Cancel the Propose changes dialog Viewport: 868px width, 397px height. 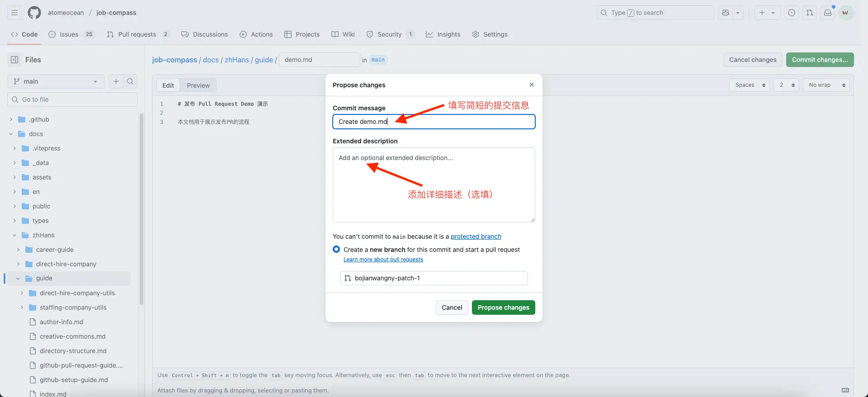tap(452, 307)
